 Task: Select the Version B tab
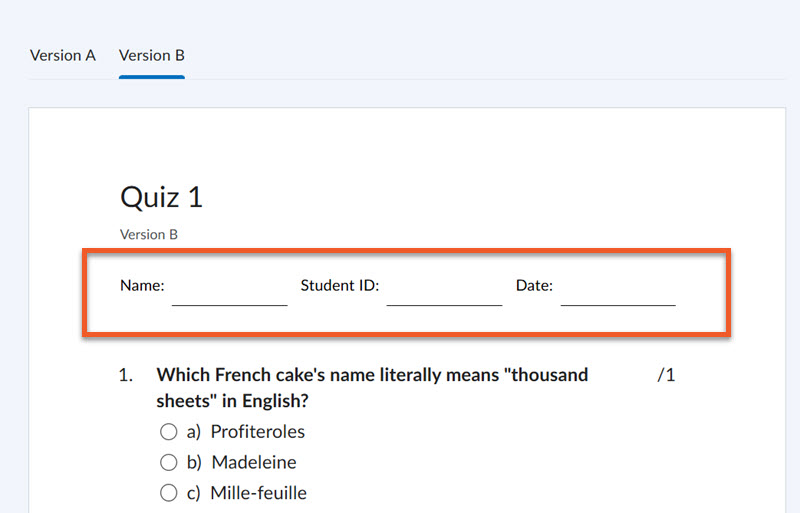(x=152, y=55)
